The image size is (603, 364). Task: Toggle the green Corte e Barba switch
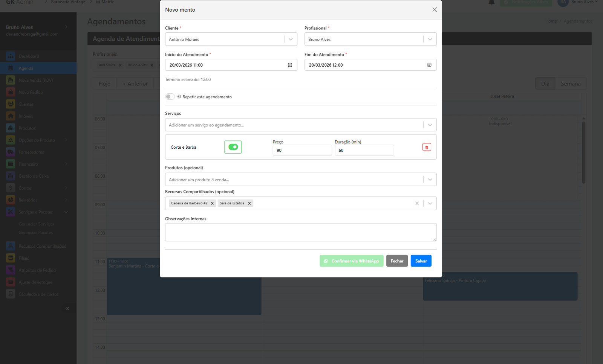(233, 147)
